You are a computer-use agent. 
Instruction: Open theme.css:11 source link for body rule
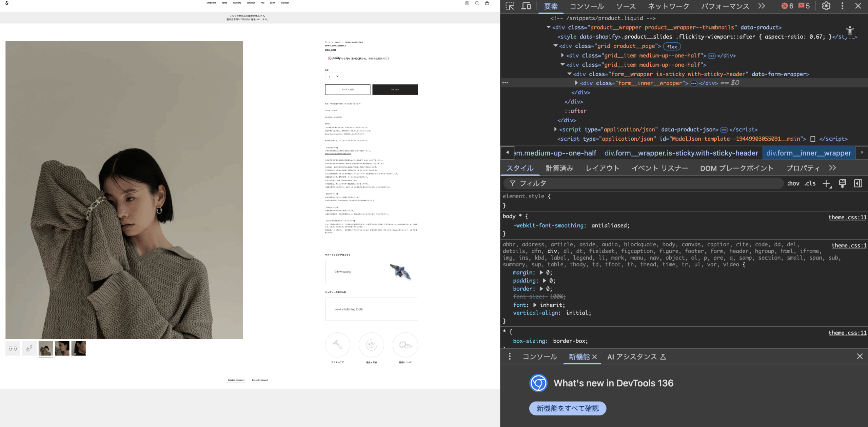[x=847, y=217]
